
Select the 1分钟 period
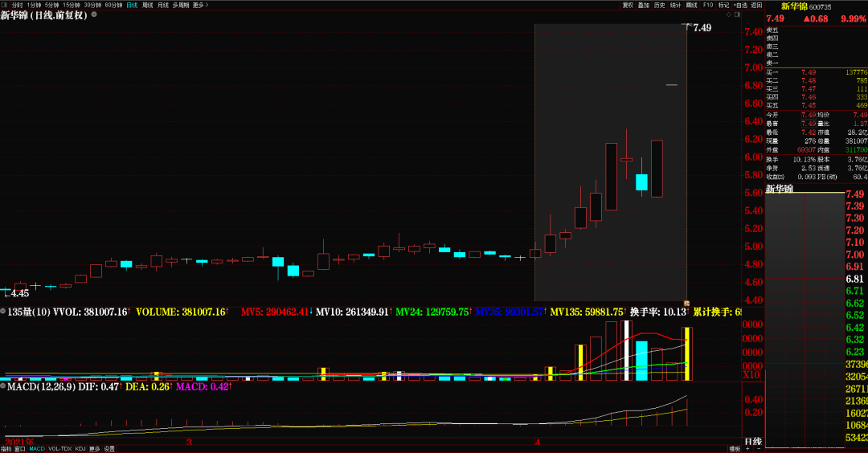tap(34, 5)
